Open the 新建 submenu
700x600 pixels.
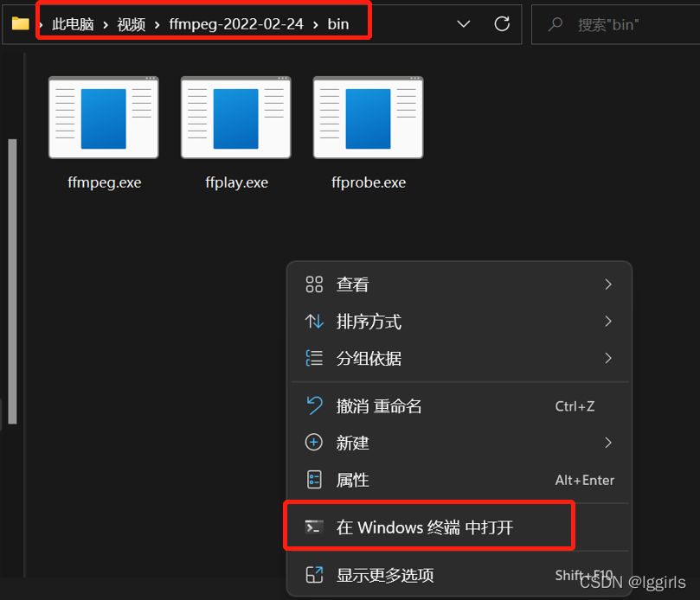click(x=459, y=443)
